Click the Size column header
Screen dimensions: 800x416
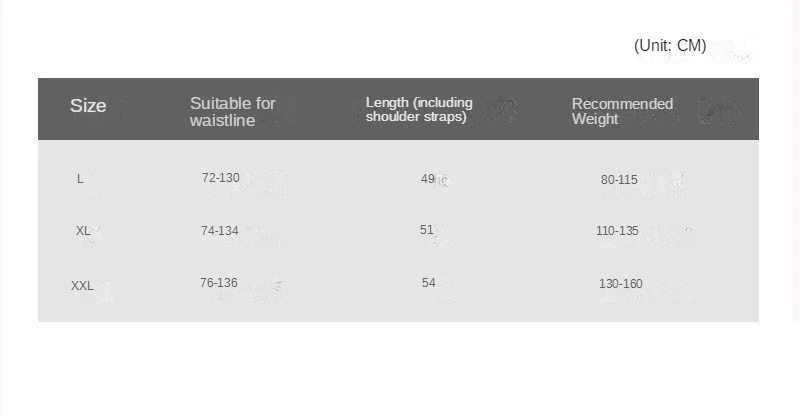(88, 106)
